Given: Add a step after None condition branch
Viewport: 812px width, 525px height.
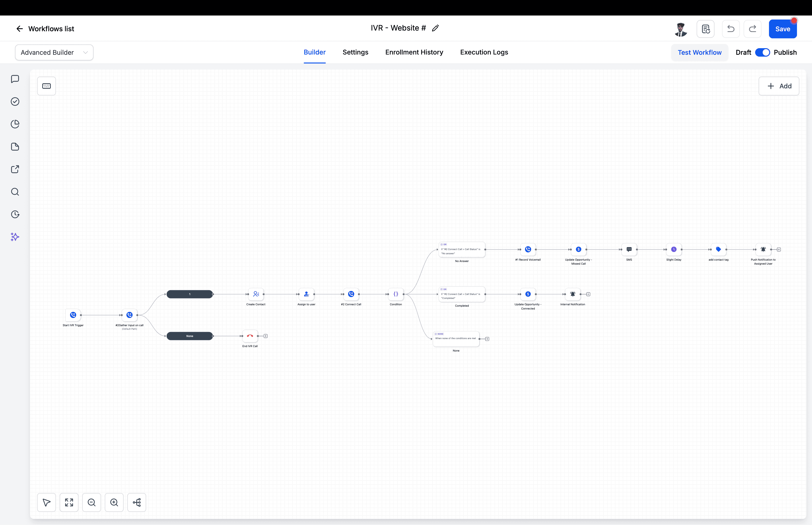Looking at the screenshot, I should pyautogui.click(x=487, y=339).
